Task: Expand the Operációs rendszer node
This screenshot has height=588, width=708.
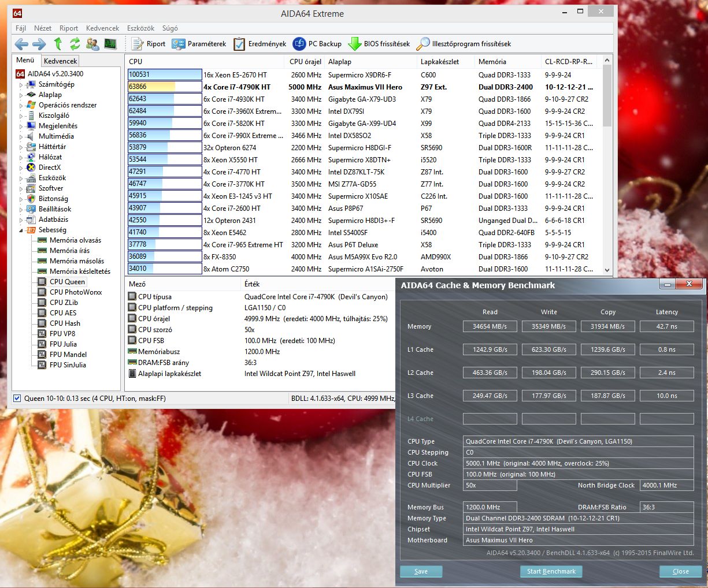Action: click(x=21, y=105)
